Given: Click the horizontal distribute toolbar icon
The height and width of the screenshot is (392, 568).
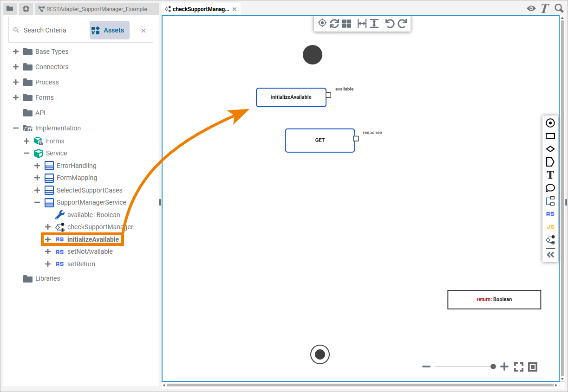Looking at the screenshot, I should (362, 24).
